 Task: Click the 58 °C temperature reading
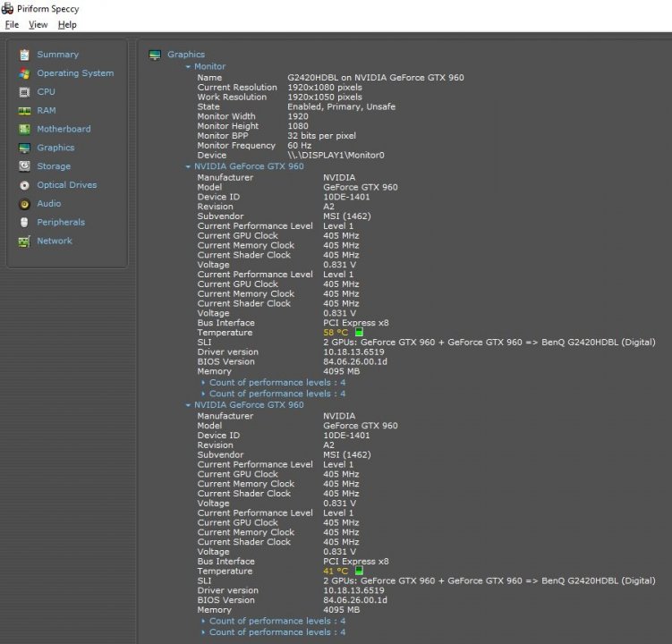(336, 333)
